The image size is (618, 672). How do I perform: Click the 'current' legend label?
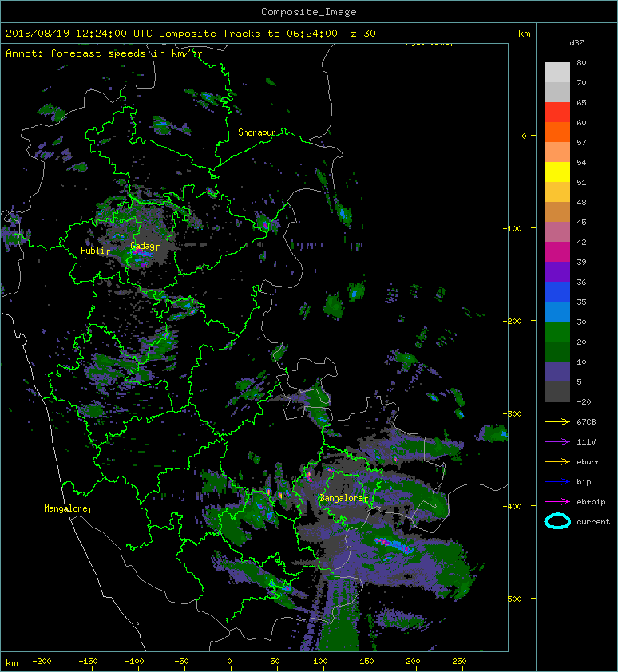coord(593,522)
